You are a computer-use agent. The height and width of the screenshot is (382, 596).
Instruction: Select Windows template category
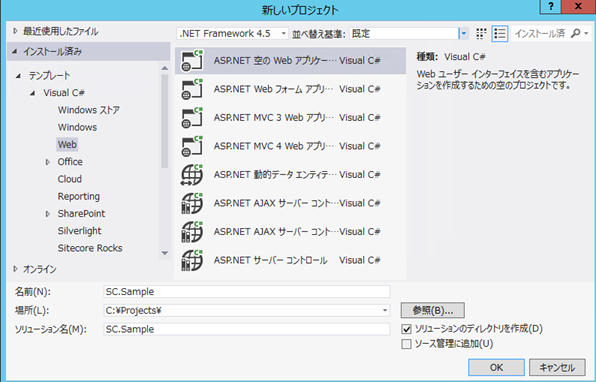(x=77, y=127)
